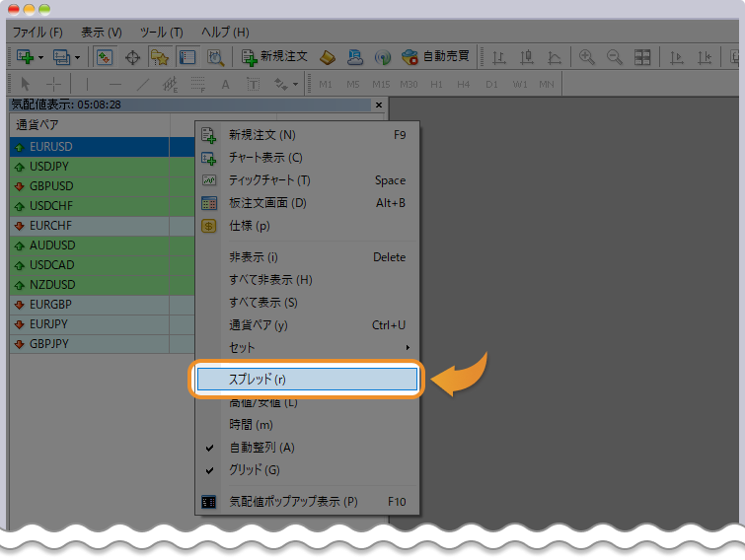Toggle the 自動売買 button
Viewport: 745px width, 560px height.
435,57
